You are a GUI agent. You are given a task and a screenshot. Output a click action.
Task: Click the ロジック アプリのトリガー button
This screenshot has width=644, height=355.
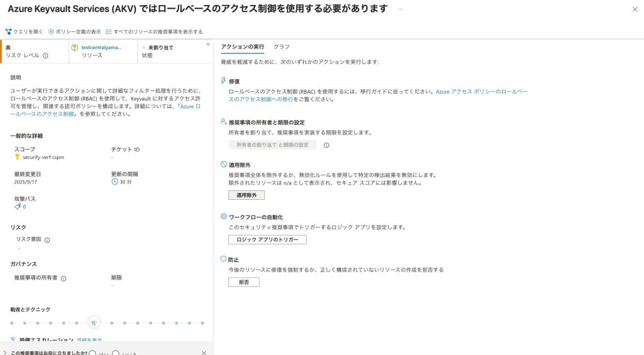[267, 240]
